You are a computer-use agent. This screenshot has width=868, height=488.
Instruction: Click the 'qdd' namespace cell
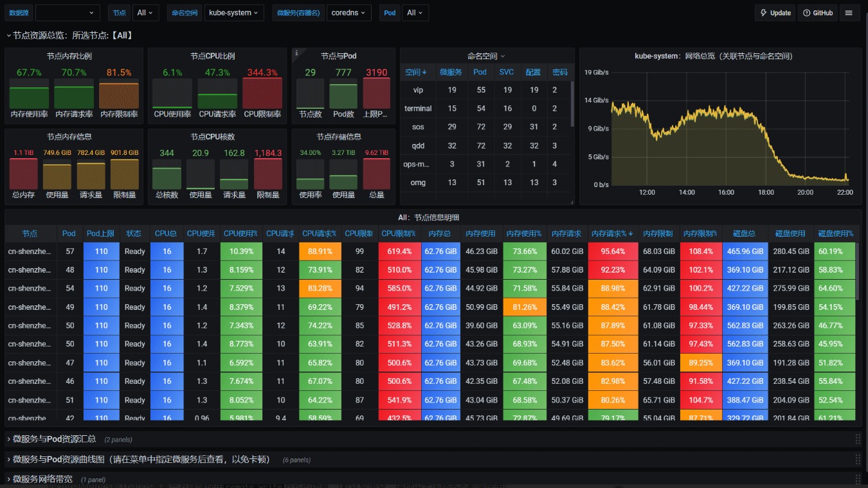(418, 146)
